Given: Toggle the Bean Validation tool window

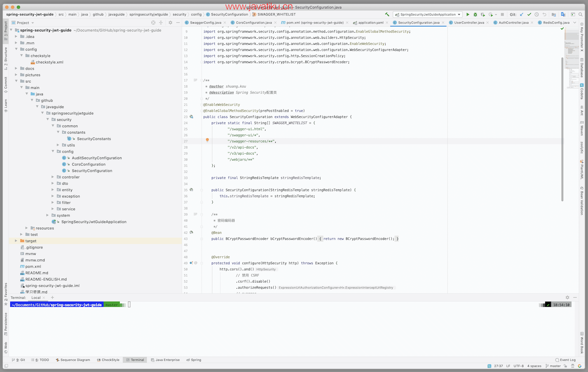Looking at the screenshot, I should pyautogui.click(x=582, y=201).
